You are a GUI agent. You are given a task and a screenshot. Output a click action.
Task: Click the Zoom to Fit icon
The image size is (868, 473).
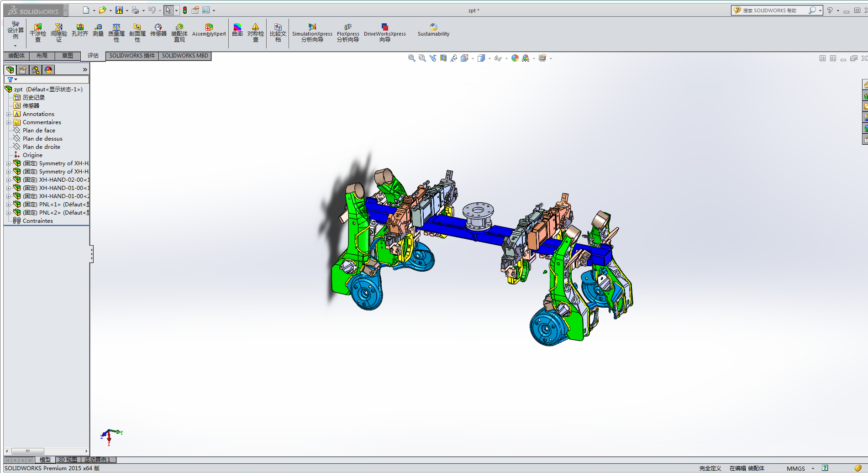[411, 58]
